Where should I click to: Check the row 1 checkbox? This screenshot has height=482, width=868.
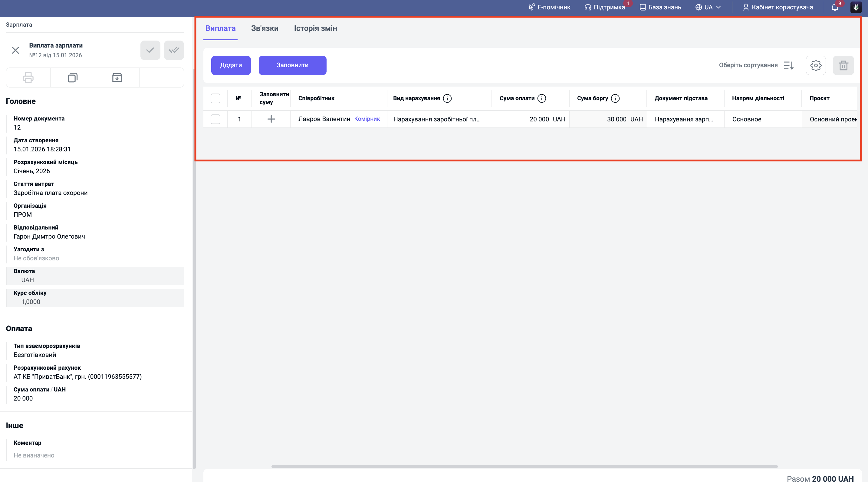(x=215, y=119)
